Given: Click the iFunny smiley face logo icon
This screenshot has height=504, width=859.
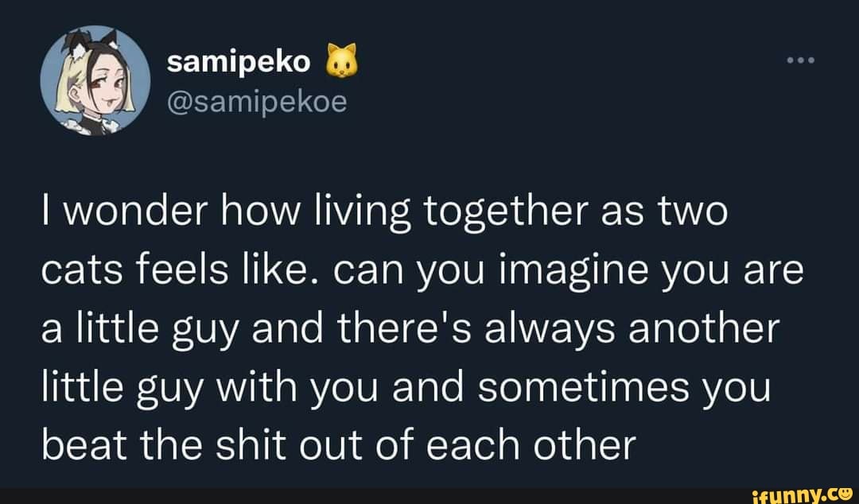Looking at the screenshot, I should (844, 495).
